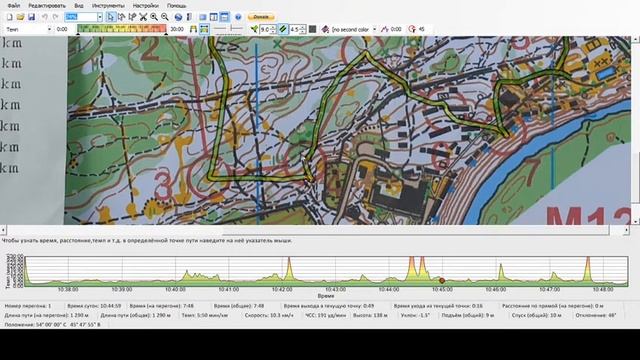Click the New document icon

click(9, 17)
